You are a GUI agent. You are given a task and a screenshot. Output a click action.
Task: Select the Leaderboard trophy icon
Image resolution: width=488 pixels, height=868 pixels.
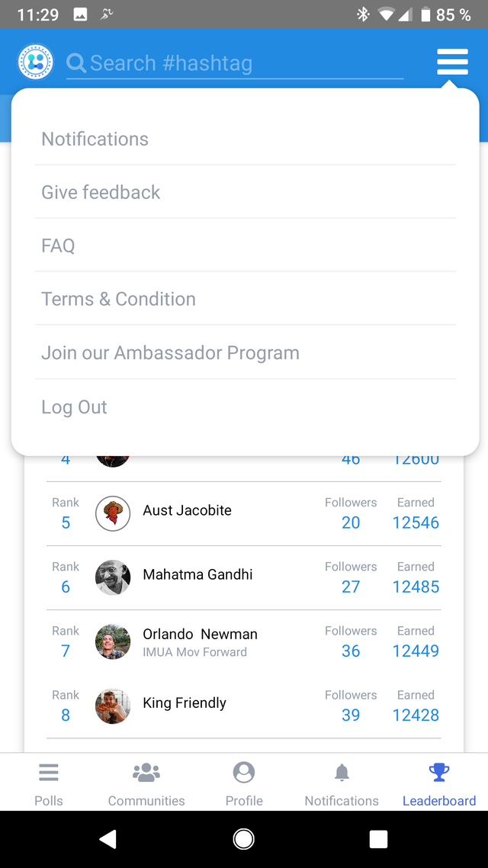pyautogui.click(x=439, y=772)
